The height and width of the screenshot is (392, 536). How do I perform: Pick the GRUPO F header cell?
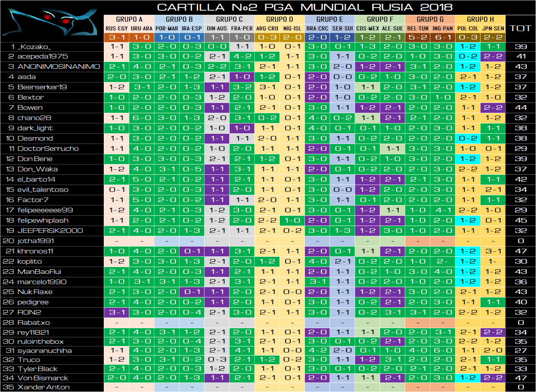(x=380, y=19)
